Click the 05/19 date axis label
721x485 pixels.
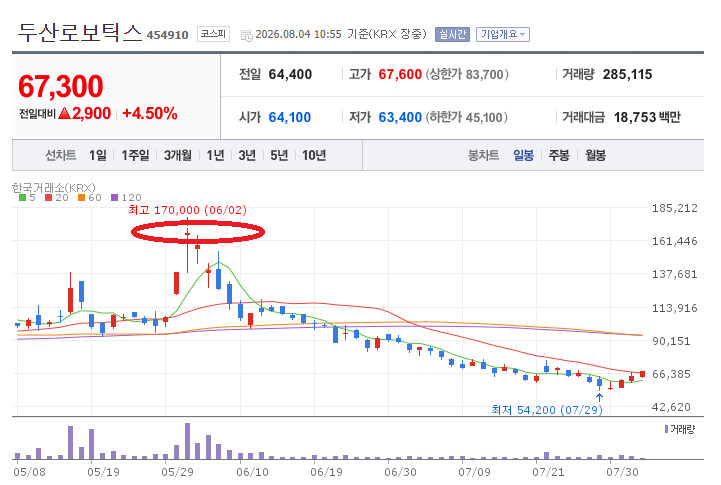103,472
